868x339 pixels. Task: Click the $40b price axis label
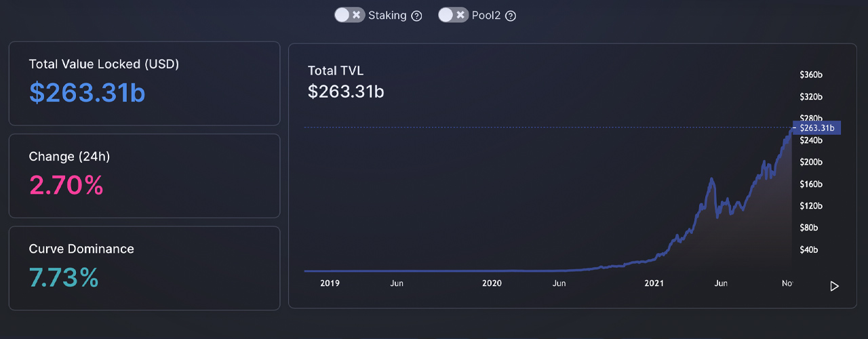[x=809, y=250]
